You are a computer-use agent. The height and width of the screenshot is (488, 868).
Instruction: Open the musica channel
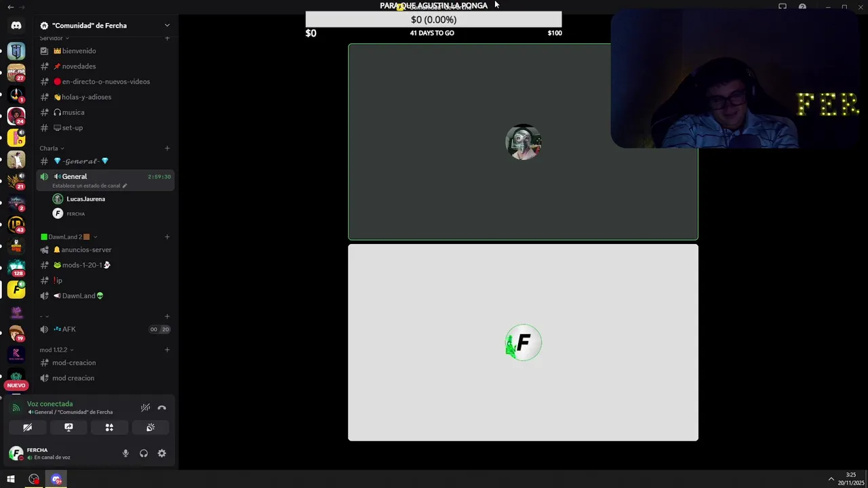pos(105,113)
